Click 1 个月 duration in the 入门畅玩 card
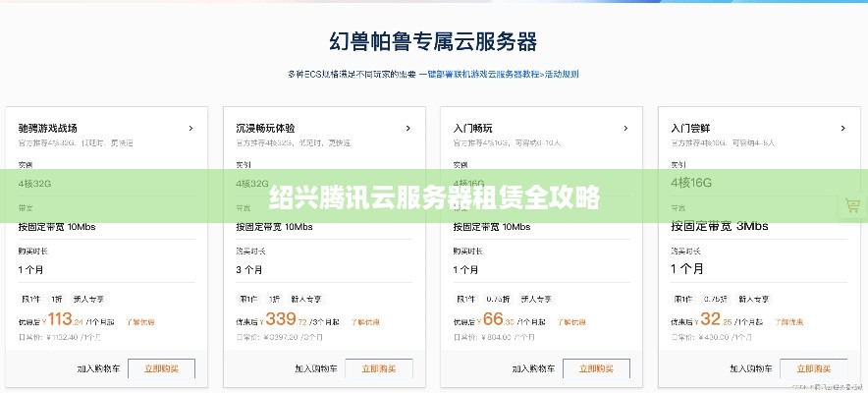Image resolution: width=868 pixels, height=393 pixels. [x=466, y=270]
